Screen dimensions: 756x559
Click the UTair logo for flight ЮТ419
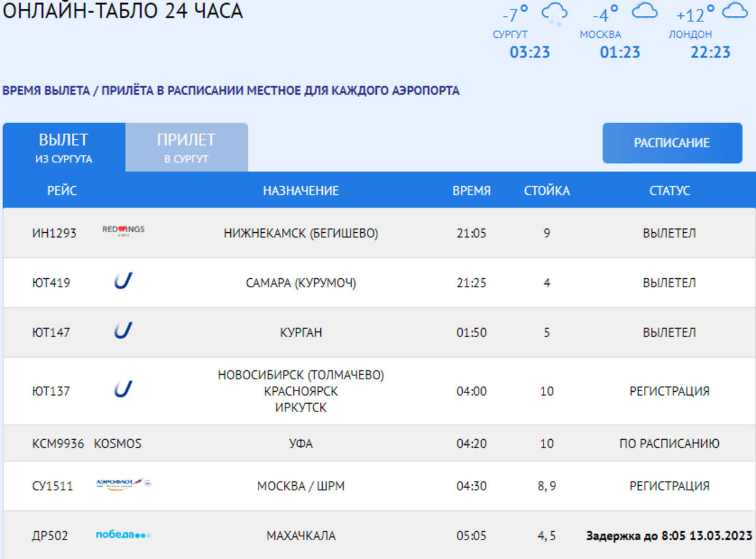click(x=123, y=281)
